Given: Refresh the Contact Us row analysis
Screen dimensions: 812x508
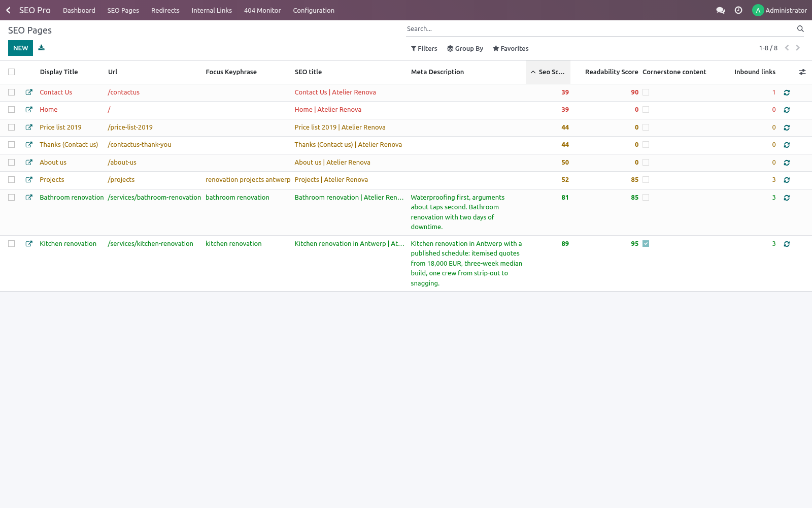Looking at the screenshot, I should tap(787, 92).
